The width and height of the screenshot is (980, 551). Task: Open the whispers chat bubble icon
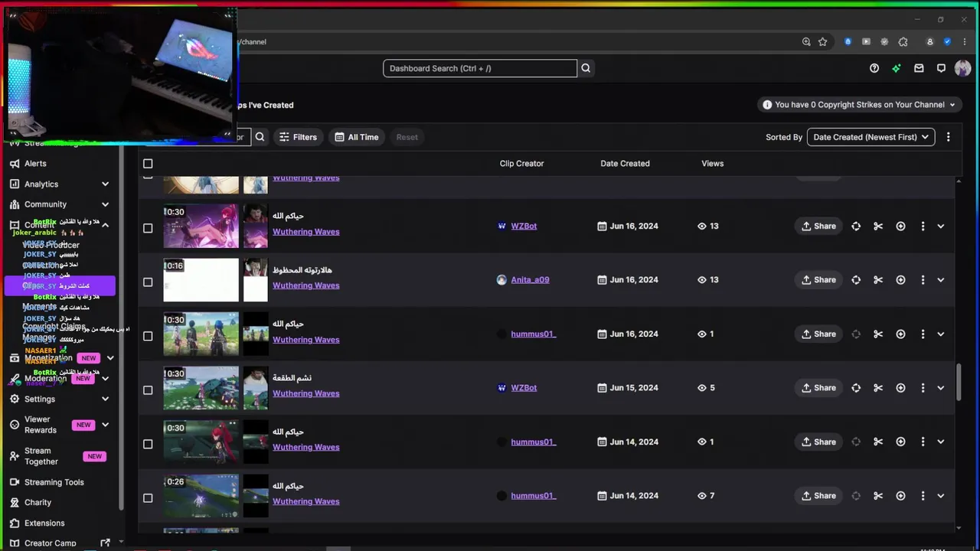941,68
